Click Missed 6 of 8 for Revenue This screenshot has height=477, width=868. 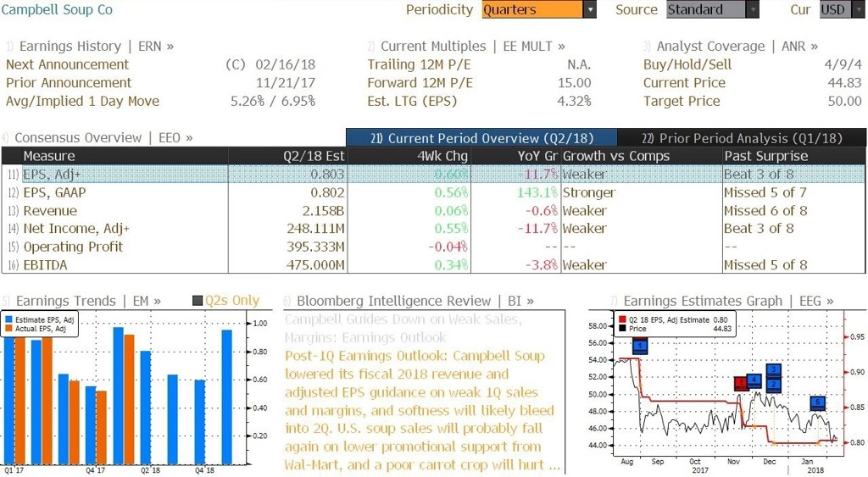(x=765, y=211)
